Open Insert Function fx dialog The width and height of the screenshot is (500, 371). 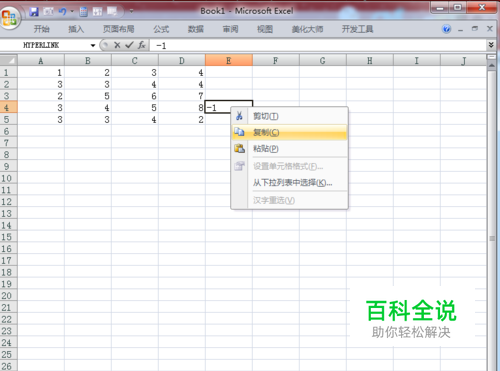142,45
